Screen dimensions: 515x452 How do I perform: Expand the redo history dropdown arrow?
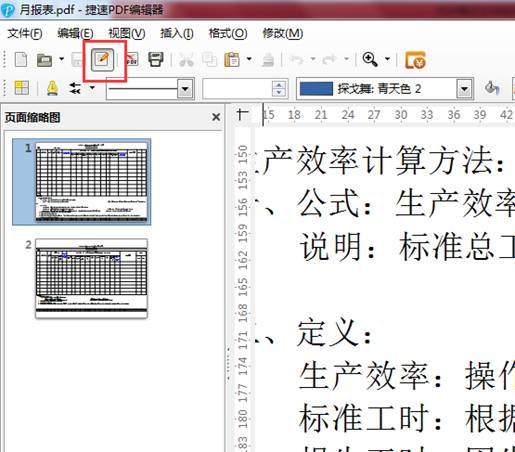click(x=346, y=59)
